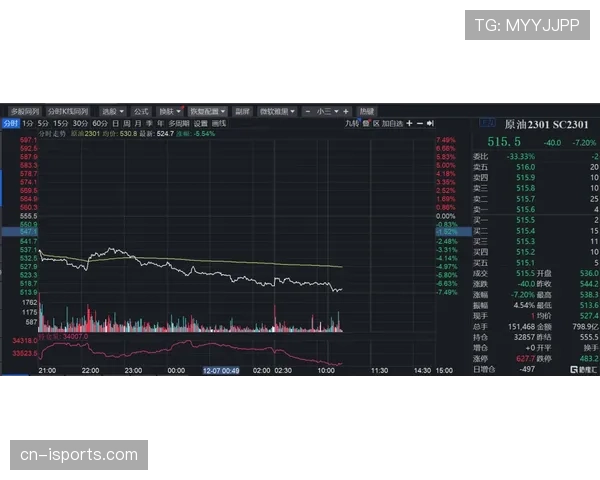The height and width of the screenshot is (480, 600).
Task: Expand the 恢复配置 restore config dropdown
Action: (208, 111)
